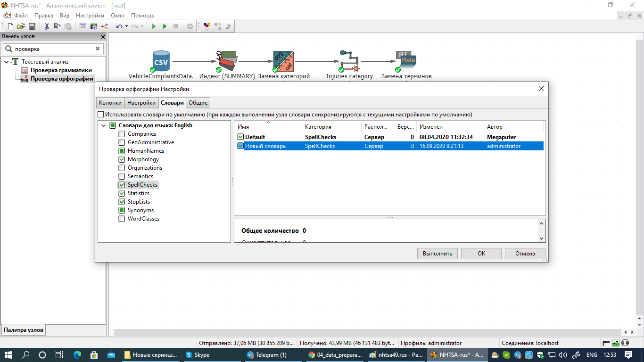
Task: Click the green 47 status bar indicator
Action: click(616, 343)
